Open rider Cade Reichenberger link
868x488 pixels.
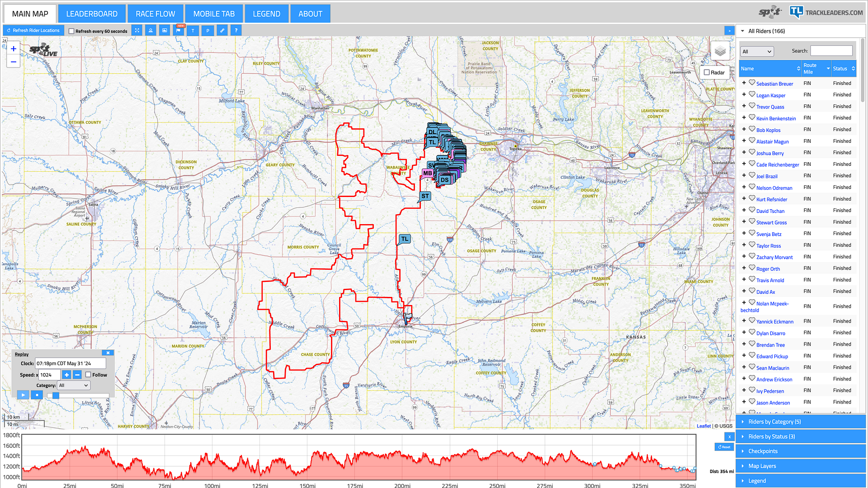pyautogui.click(x=778, y=164)
